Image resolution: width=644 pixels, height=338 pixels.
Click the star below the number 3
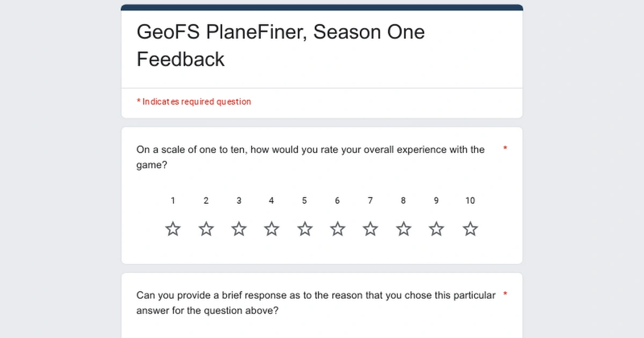coord(239,229)
